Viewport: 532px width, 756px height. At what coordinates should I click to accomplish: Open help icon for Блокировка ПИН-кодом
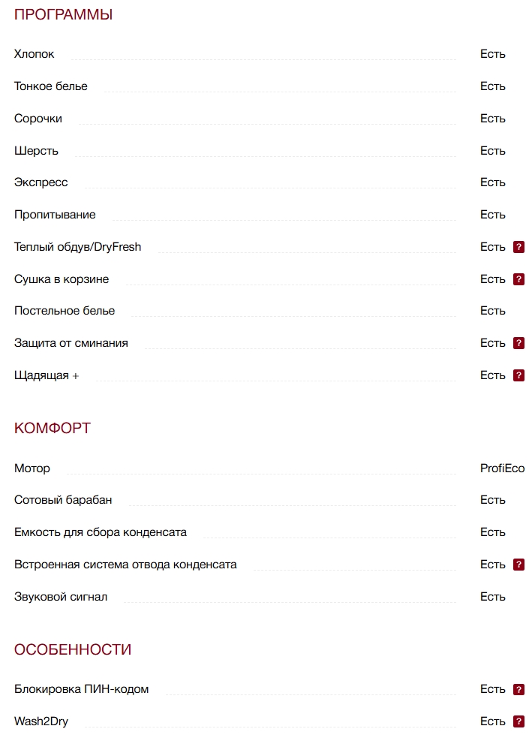coord(518,689)
